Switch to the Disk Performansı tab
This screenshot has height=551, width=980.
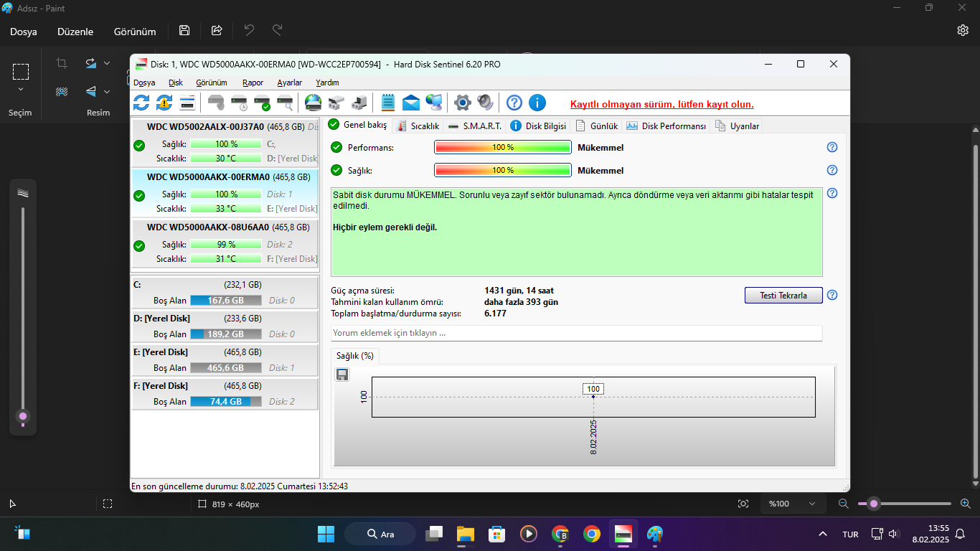click(666, 126)
